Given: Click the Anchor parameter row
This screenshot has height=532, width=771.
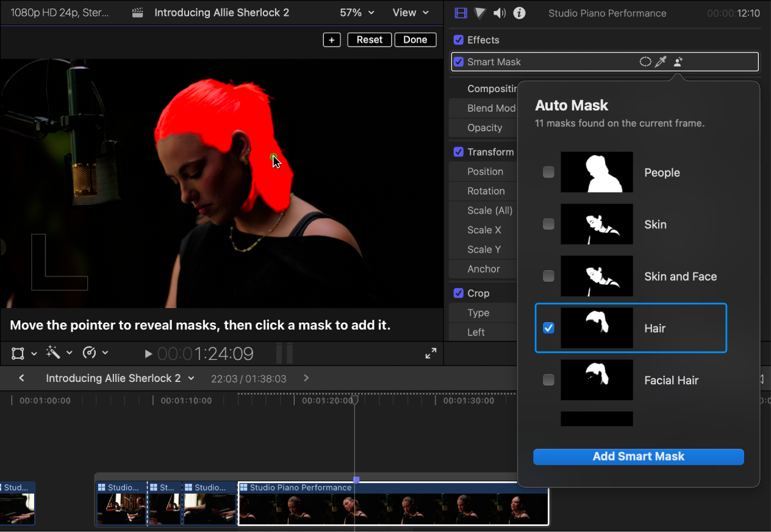Looking at the screenshot, I should (483, 269).
